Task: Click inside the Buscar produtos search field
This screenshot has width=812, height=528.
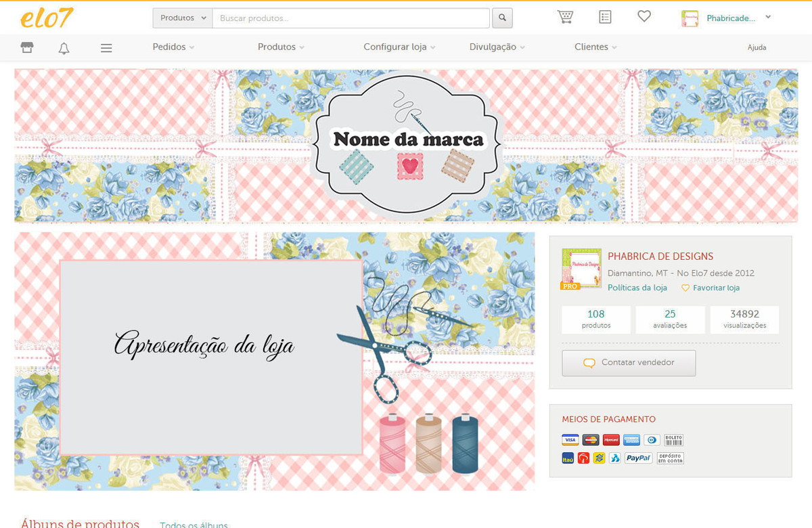Action: point(351,18)
